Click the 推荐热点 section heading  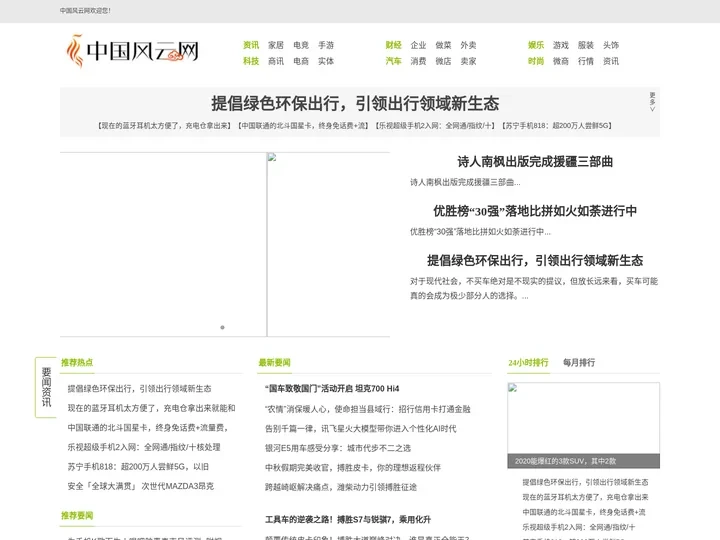(x=77, y=362)
